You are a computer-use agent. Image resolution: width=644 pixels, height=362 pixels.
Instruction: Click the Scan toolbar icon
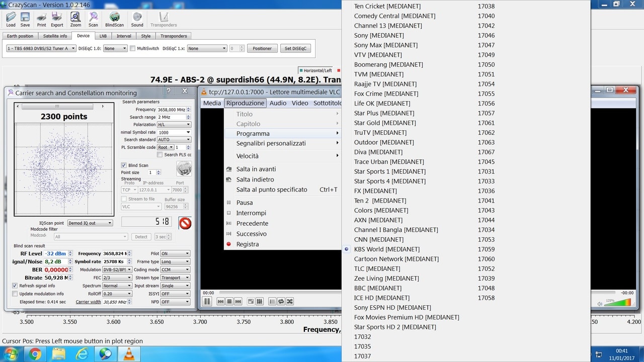(x=93, y=20)
